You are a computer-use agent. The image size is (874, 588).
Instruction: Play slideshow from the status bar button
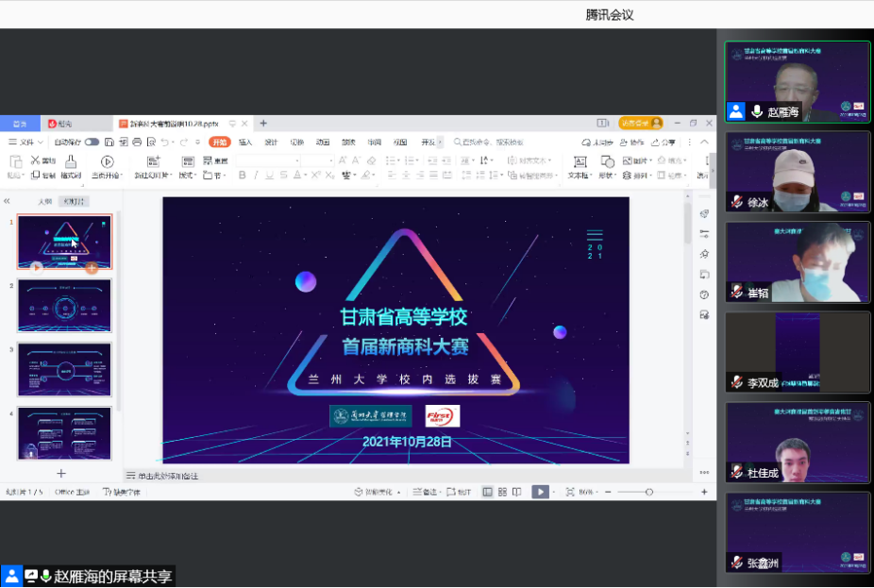click(539, 492)
